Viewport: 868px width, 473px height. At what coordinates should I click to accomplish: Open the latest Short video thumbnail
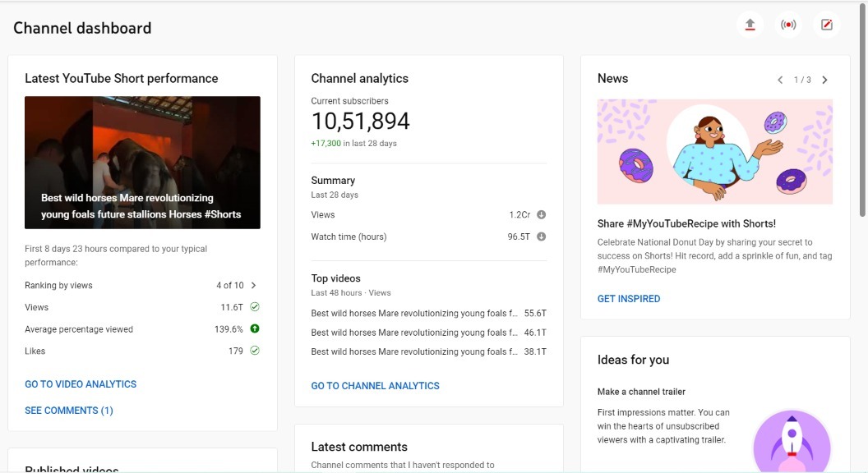point(142,163)
